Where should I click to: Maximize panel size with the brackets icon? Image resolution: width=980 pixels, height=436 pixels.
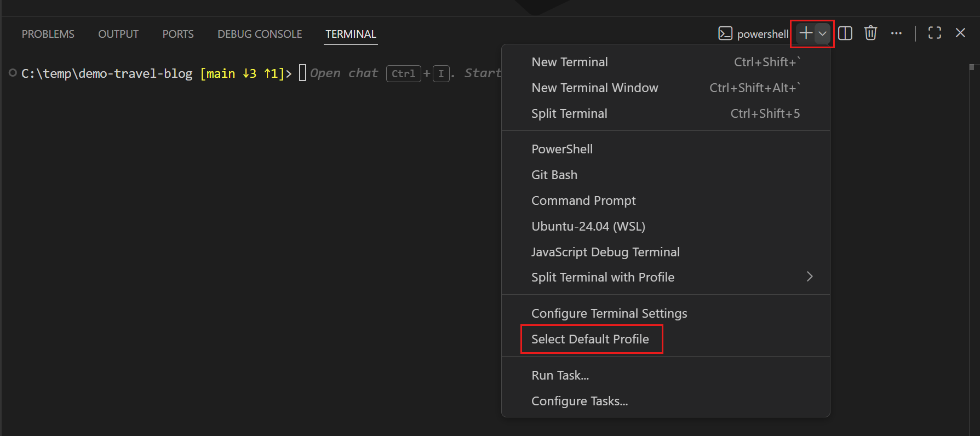(935, 33)
